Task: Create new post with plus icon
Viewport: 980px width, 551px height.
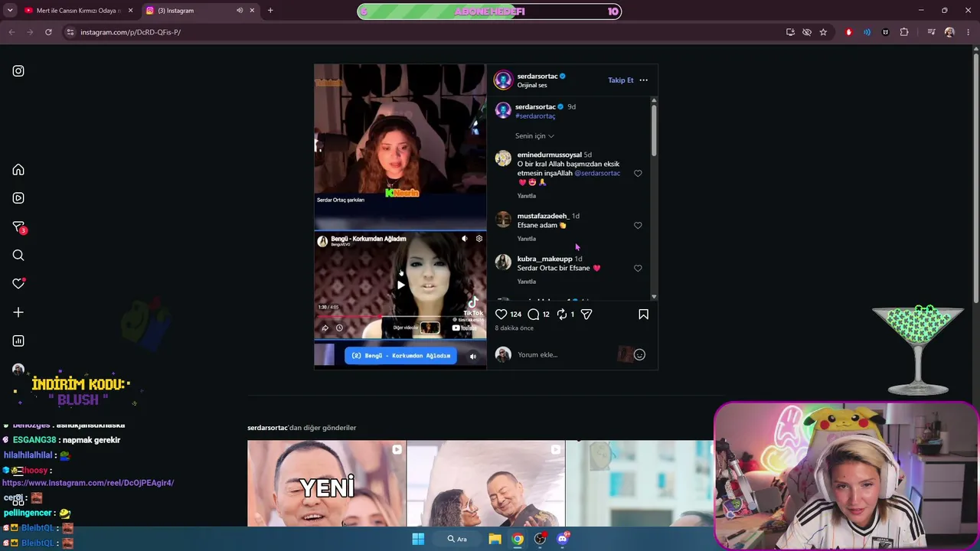Action: [18, 312]
